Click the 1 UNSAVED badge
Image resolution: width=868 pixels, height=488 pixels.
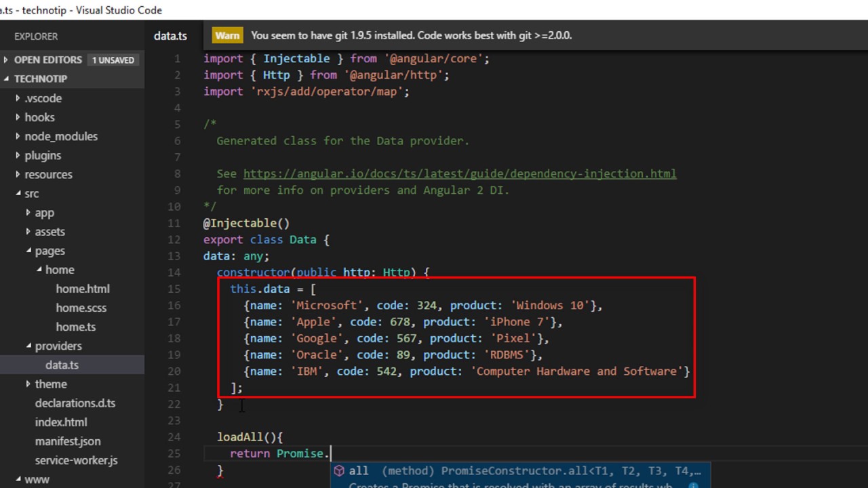coord(113,60)
